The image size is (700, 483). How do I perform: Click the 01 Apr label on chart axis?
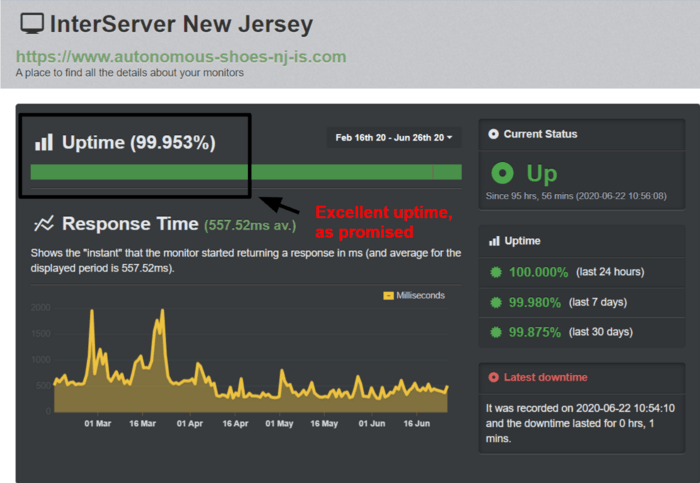tap(190, 423)
